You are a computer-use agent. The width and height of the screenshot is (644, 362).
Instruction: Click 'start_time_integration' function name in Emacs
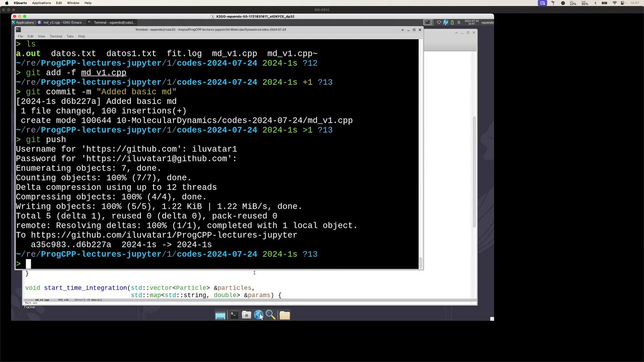(86, 288)
